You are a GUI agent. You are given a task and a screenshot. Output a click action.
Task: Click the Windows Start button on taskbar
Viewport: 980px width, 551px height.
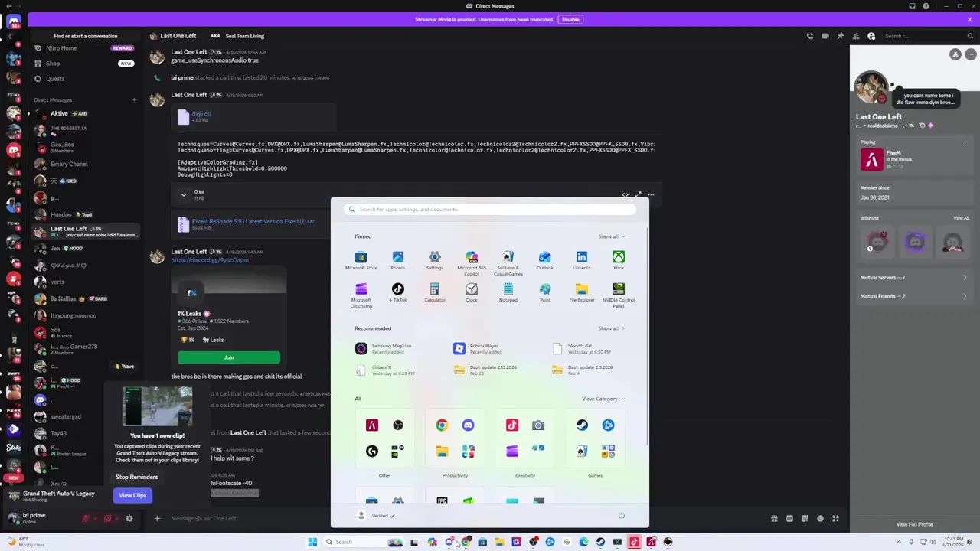coord(312,542)
